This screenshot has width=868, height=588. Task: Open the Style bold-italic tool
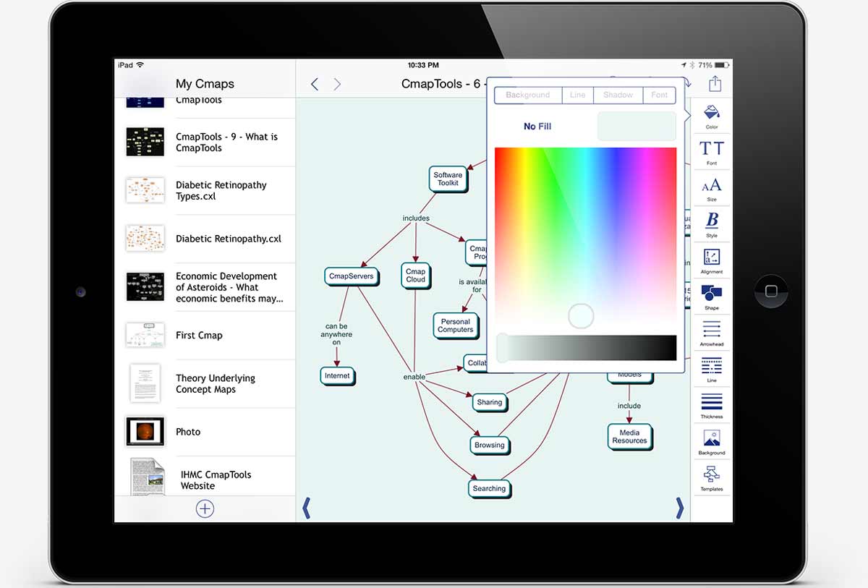point(712,223)
